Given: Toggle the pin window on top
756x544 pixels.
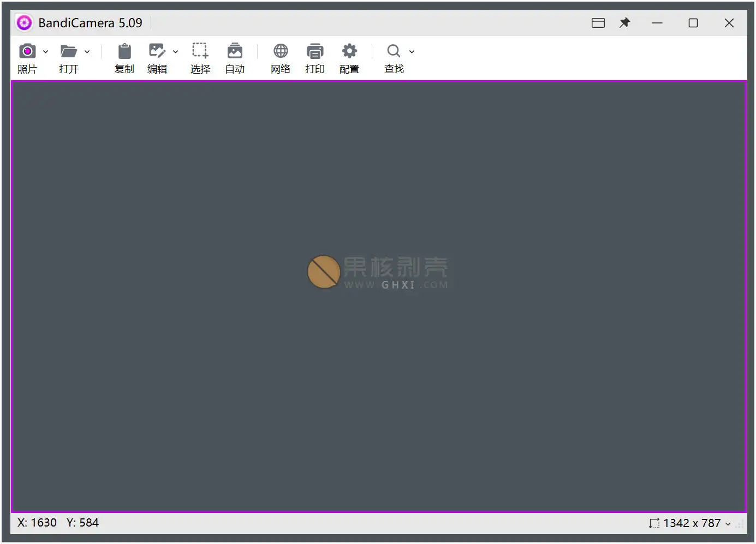Looking at the screenshot, I should click(x=624, y=23).
